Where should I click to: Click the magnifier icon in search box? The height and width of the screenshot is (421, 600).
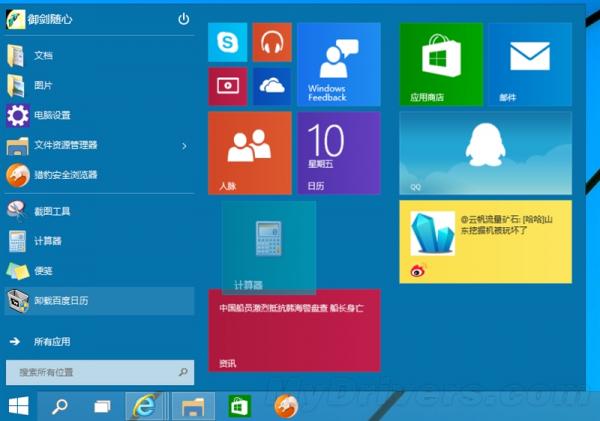click(x=183, y=372)
